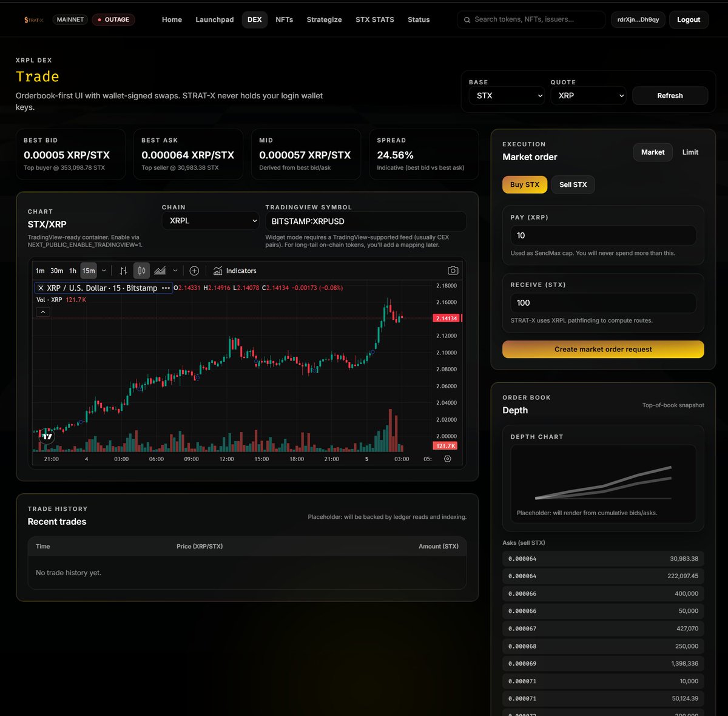
Task: Open the legend more options ellipsis
Action: click(x=166, y=288)
